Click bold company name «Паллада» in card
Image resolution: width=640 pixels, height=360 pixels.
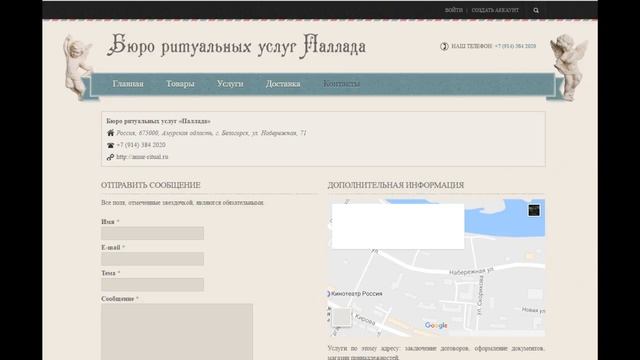pyautogui.click(x=159, y=121)
